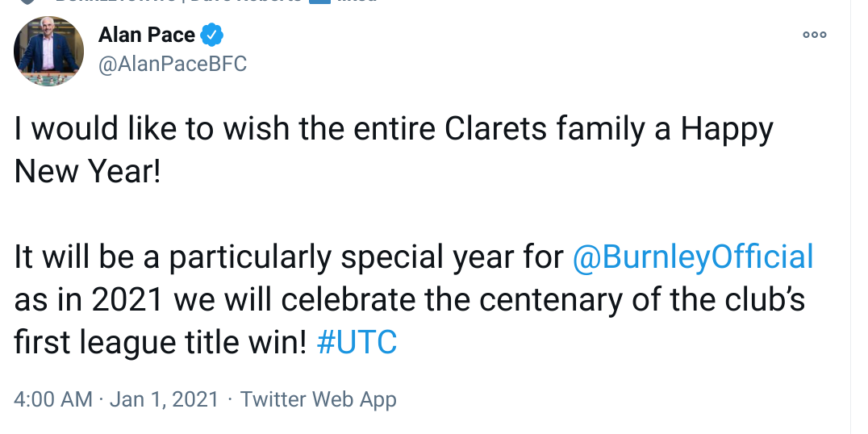Click the 4:00 AM timestamp

click(x=53, y=399)
